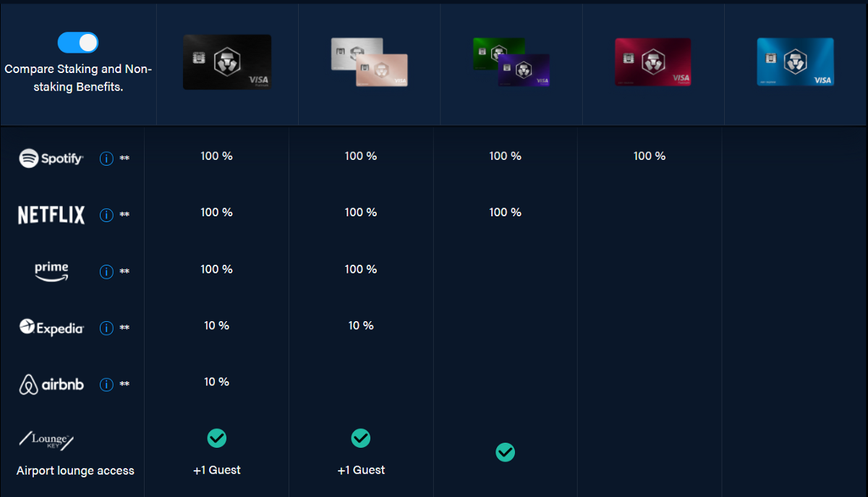Image resolution: width=868 pixels, height=497 pixels.
Task: Click the Airport lounge access label
Action: [x=75, y=470]
